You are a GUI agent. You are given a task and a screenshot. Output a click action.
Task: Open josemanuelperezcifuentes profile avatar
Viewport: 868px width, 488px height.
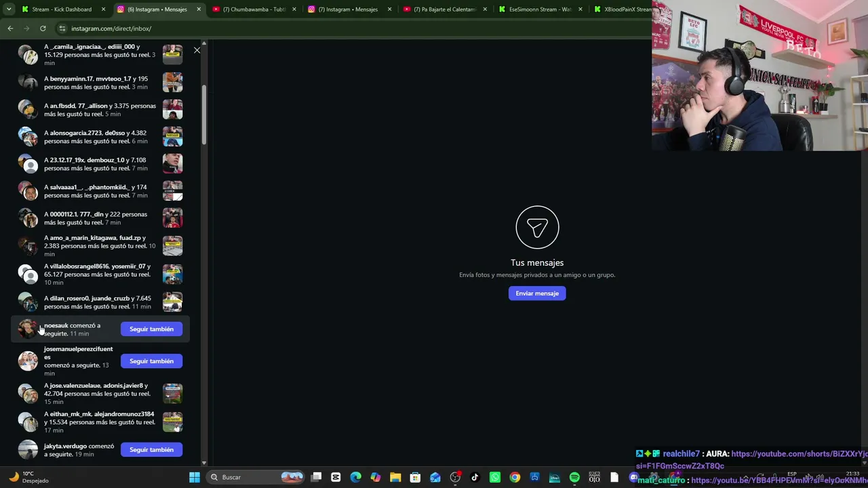[x=28, y=361]
